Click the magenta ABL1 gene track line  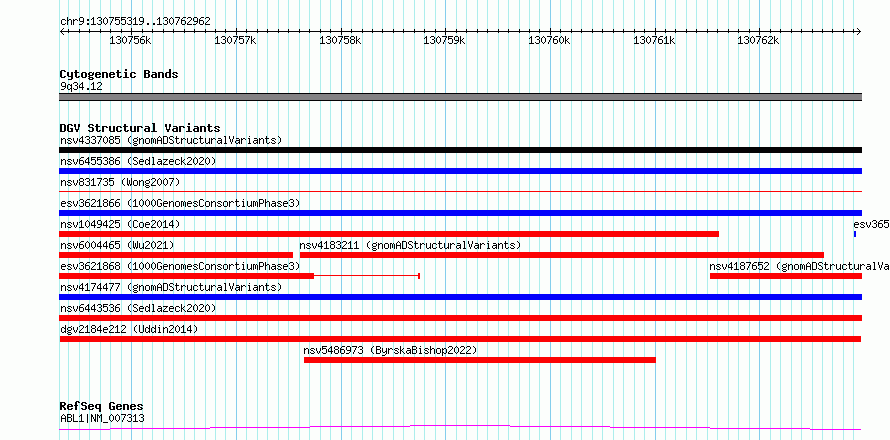[x=460, y=427]
